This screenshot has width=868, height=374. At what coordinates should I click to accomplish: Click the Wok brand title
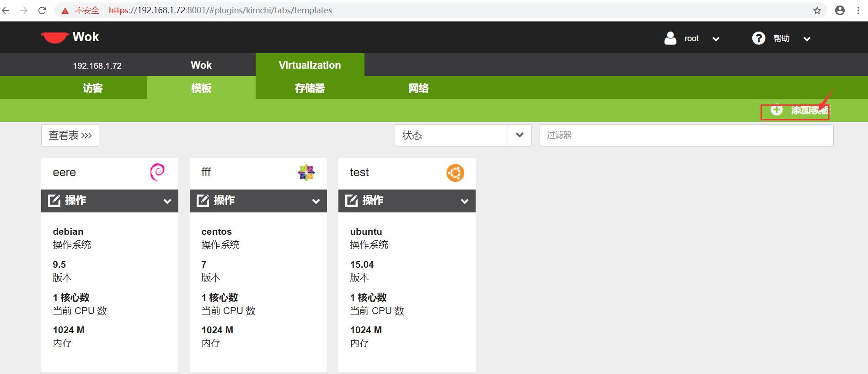[x=86, y=37]
